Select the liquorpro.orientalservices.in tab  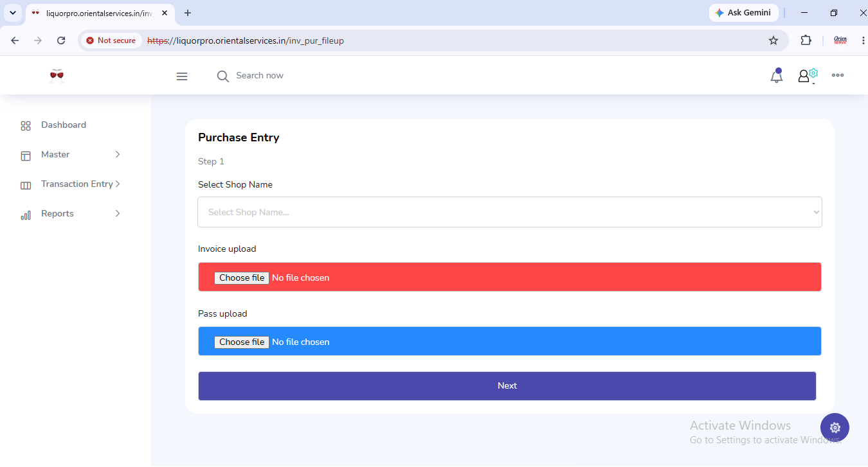point(100,13)
